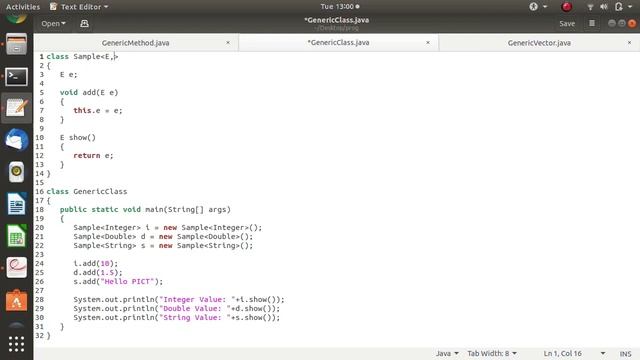Open the Activities overview

click(x=23, y=7)
